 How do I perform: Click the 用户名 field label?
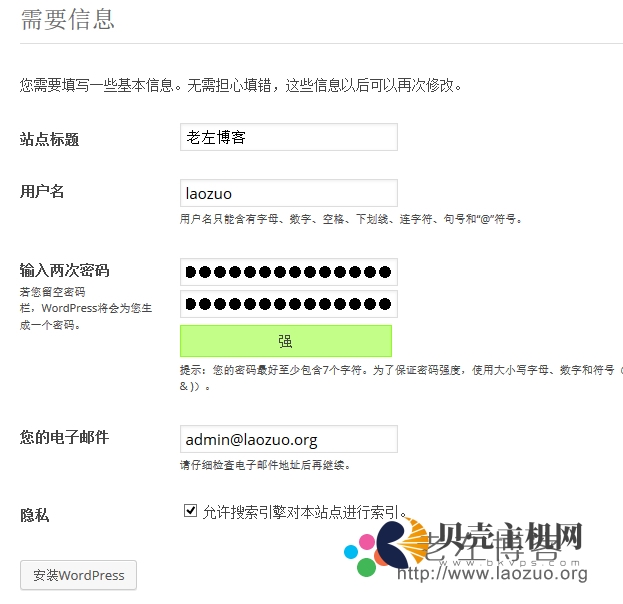[42, 192]
